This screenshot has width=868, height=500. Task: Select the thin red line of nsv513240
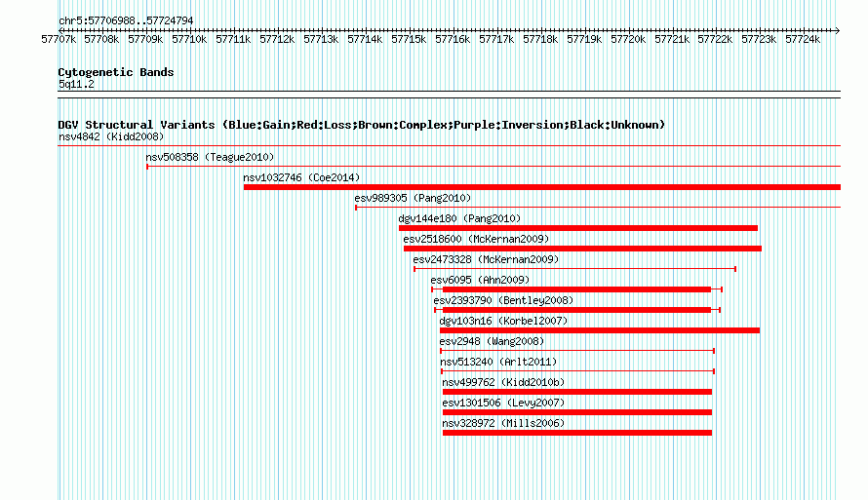pyautogui.click(x=578, y=371)
